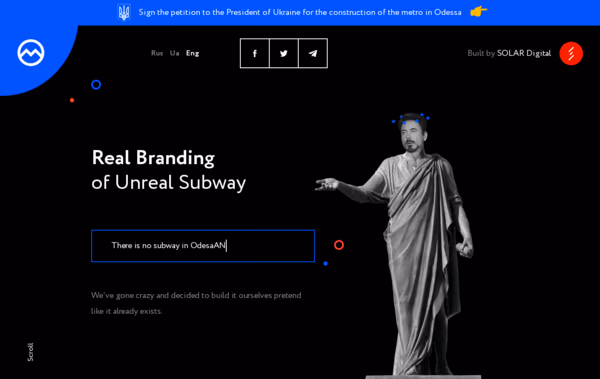Open the Twitter share icon
Viewport: 600px width, 379px height.
[284, 53]
